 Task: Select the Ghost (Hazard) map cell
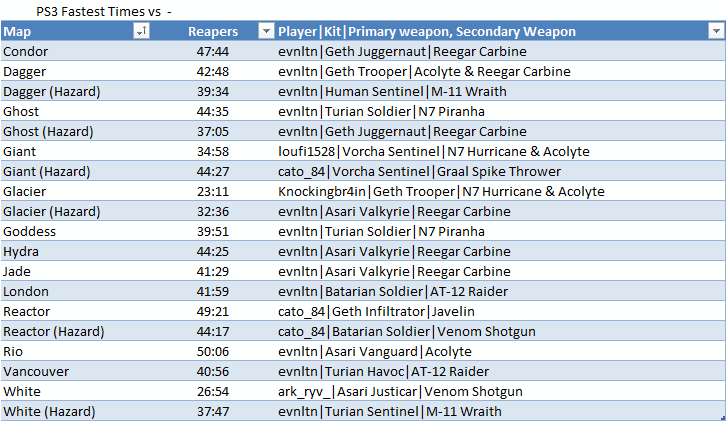pyautogui.click(x=76, y=131)
